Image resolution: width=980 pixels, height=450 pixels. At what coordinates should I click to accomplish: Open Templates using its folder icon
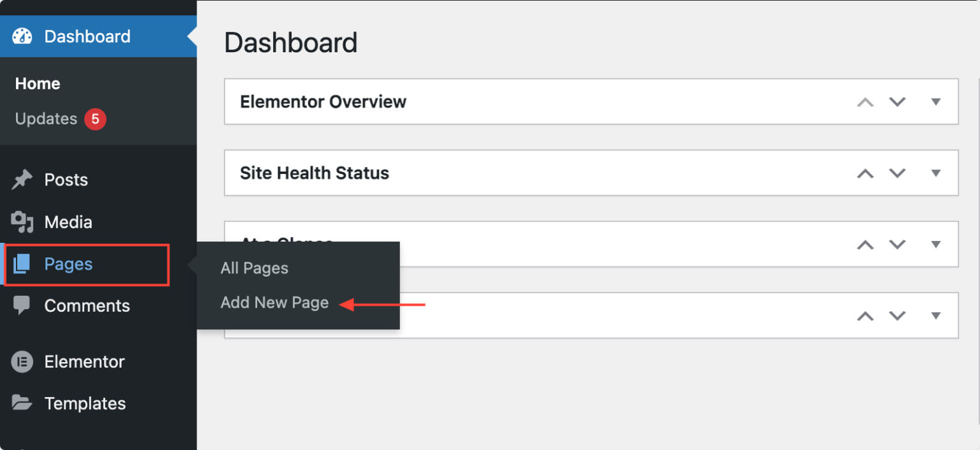pyautogui.click(x=21, y=403)
